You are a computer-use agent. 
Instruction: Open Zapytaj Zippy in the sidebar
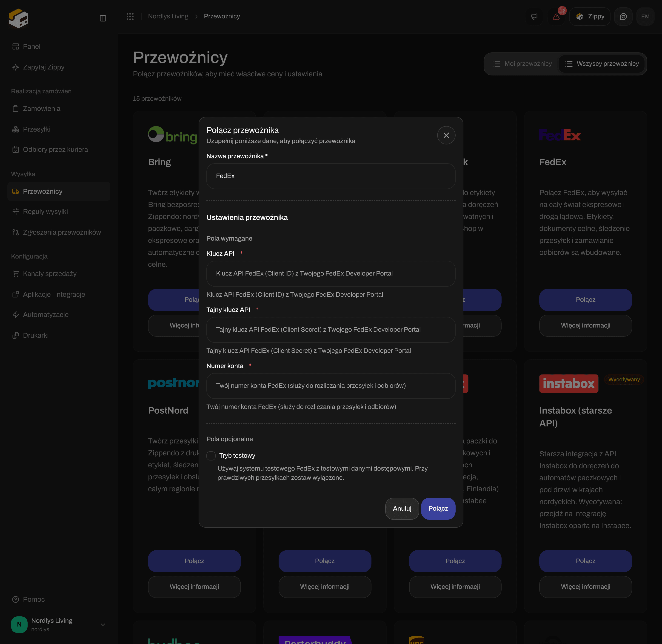point(59,67)
